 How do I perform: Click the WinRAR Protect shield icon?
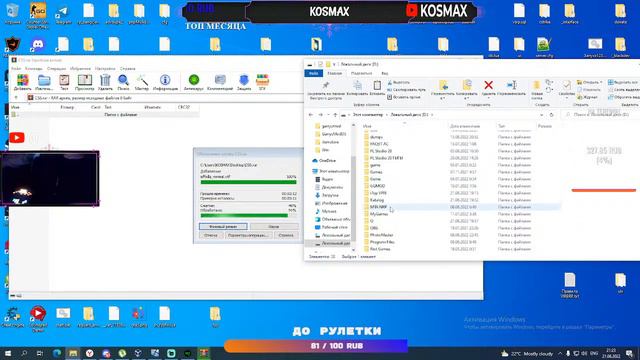(244, 80)
